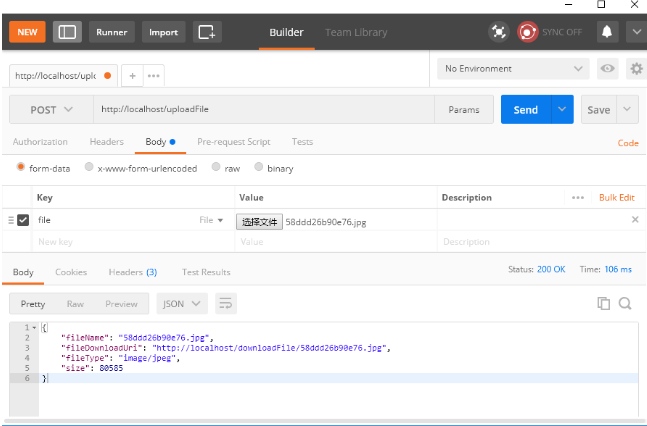
Task: Change the POST method dropdown
Action: (51, 110)
